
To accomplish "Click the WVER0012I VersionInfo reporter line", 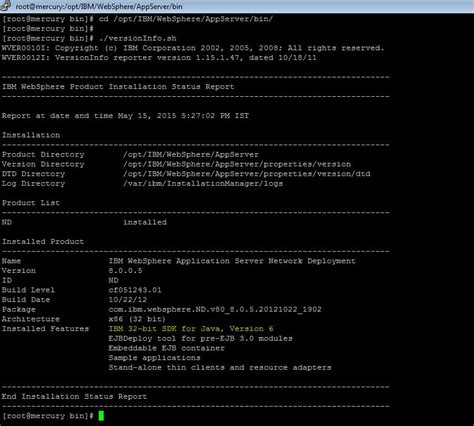I will [x=159, y=58].
